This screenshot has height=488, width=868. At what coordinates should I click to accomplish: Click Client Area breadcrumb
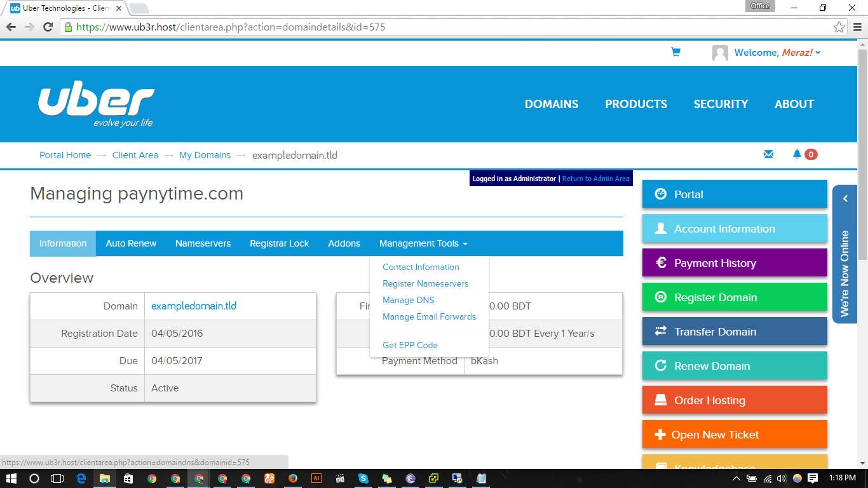tap(135, 155)
